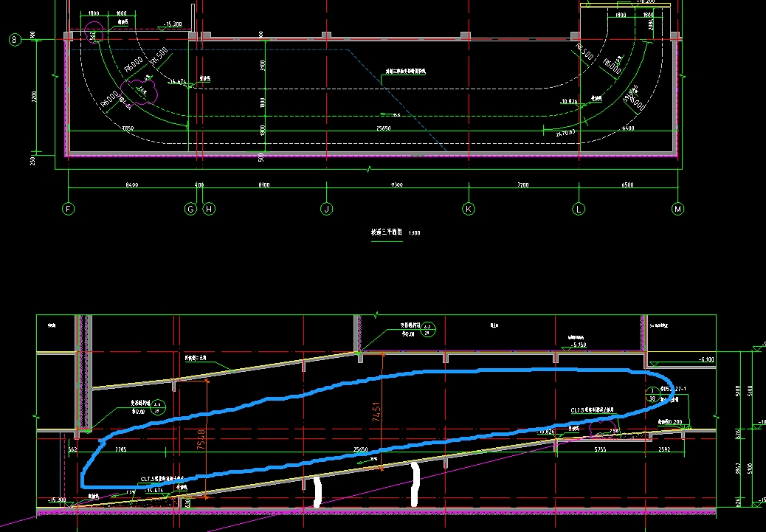
Task: Click the 8100 dimension text
Action: coord(263,184)
